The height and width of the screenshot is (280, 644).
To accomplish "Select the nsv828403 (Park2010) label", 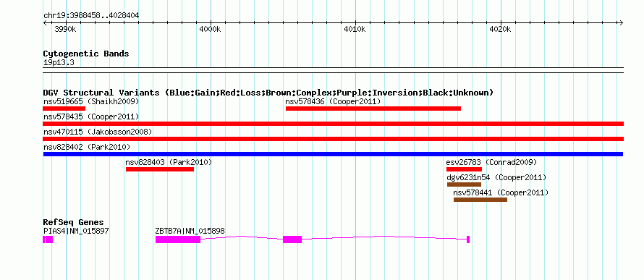I will pyautogui.click(x=169, y=162).
